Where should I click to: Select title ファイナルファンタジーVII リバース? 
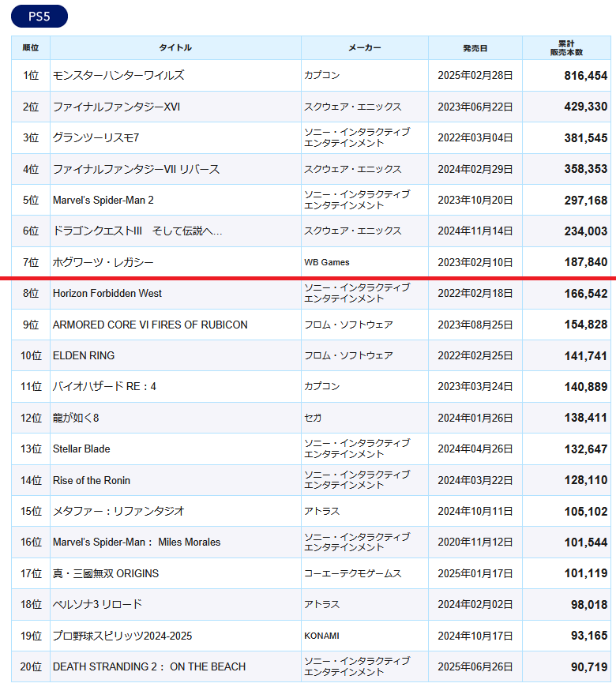[137, 169]
